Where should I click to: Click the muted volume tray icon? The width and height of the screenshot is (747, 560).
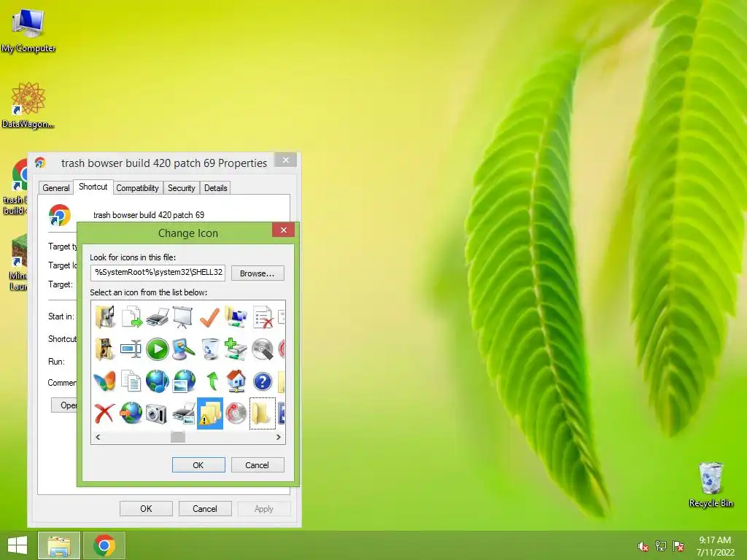tap(643, 546)
